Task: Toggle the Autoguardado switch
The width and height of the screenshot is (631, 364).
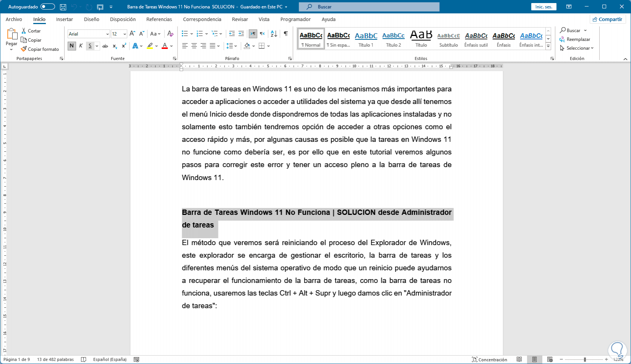Action: click(x=48, y=7)
